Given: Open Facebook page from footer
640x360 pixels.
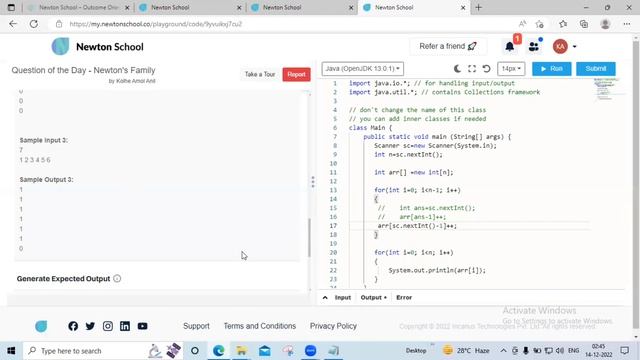Looking at the screenshot, I should tap(73, 326).
